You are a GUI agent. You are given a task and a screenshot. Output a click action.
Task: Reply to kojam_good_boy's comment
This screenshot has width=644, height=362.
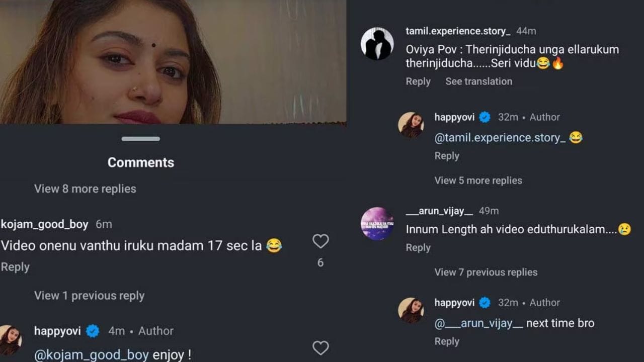pyautogui.click(x=15, y=267)
